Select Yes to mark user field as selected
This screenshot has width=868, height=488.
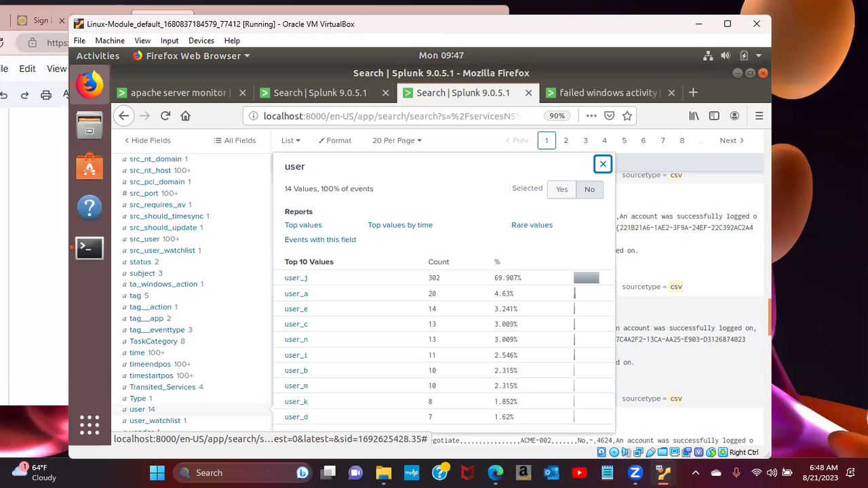(561, 189)
